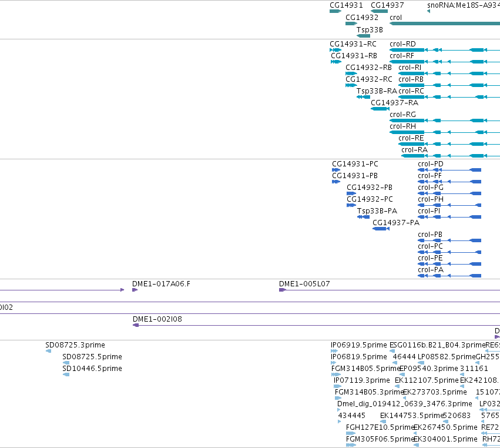Select the FGM314B05.3prime EST label
500x448 pixels.
[369, 392]
